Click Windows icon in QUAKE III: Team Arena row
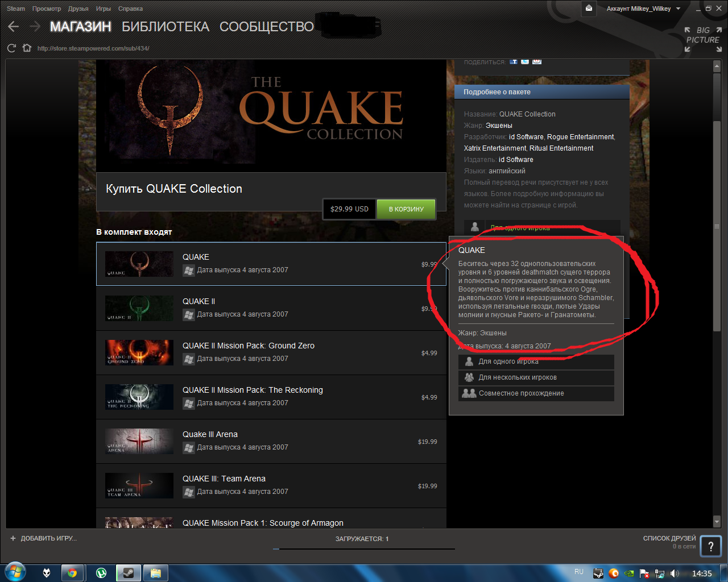 click(189, 492)
